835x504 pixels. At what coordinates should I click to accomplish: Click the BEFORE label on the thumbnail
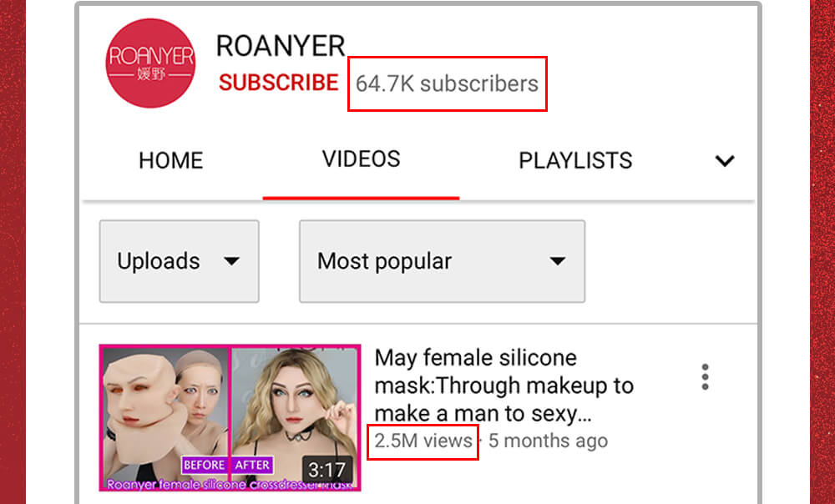coord(205,465)
